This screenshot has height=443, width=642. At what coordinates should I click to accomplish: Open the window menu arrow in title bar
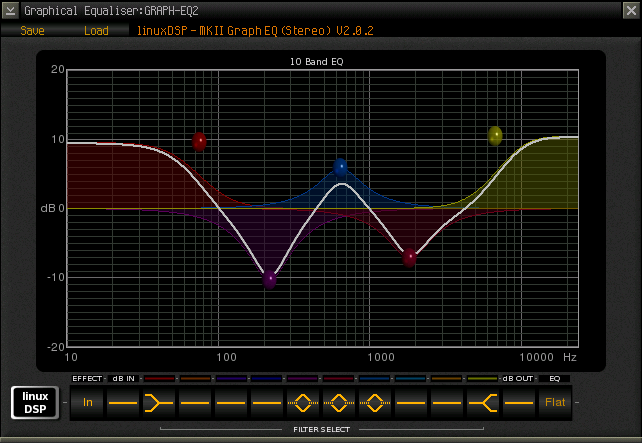(x=10, y=10)
